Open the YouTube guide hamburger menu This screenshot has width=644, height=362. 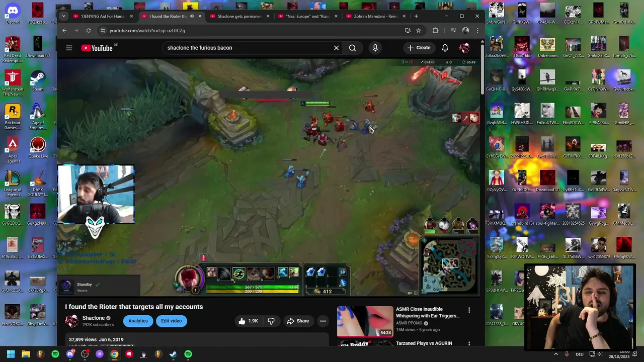tap(69, 48)
